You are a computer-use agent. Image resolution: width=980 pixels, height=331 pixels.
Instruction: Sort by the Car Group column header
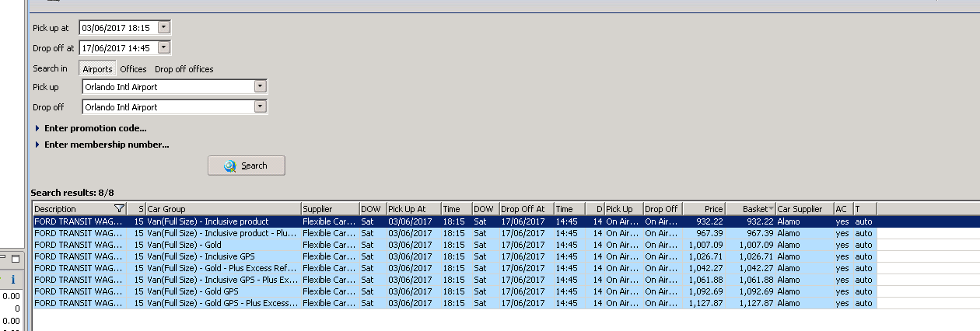click(223, 209)
